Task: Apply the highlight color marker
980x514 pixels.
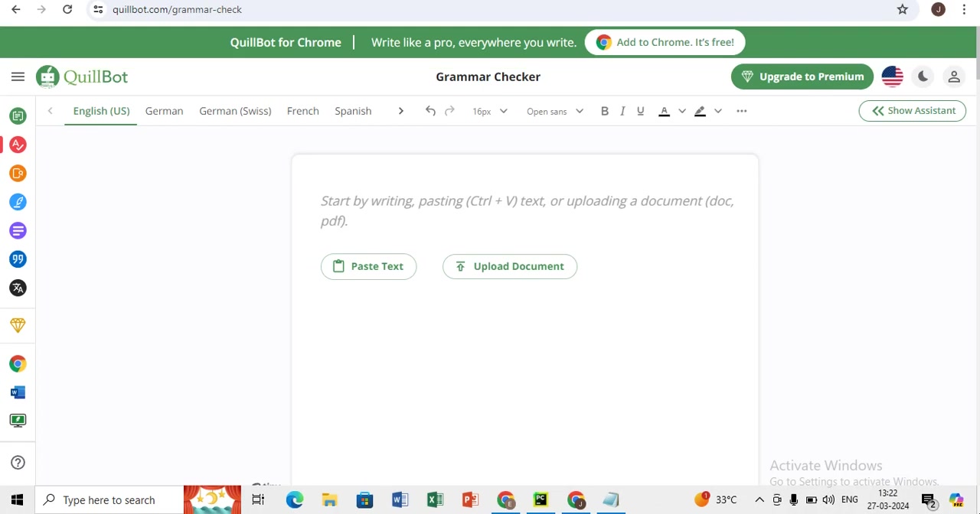Action: point(700,111)
